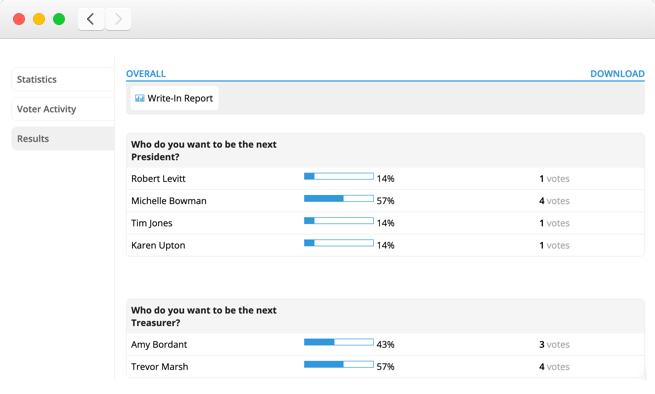This screenshot has width=655, height=394.
Task: Click the President question heading
Action: click(204, 150)
